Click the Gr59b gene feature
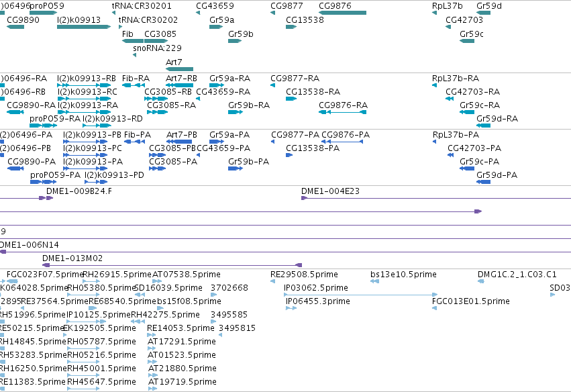The width and height of the screenshot is (571, 392). coord(235,41)
